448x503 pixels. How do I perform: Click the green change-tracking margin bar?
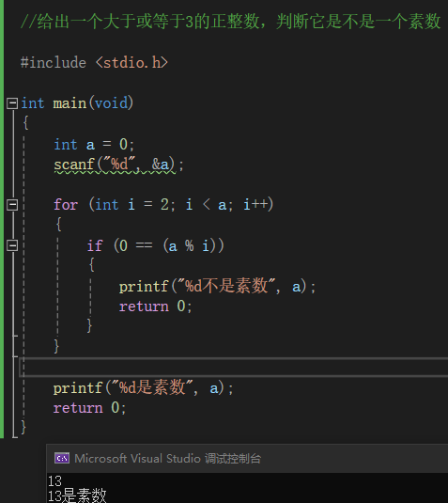tap(2, 219)
